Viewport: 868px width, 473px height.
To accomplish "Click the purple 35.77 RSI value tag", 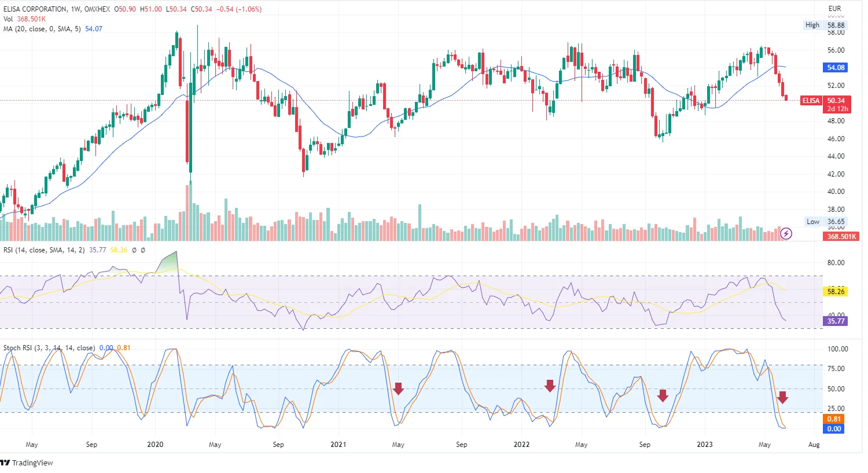I will [836, 321].
